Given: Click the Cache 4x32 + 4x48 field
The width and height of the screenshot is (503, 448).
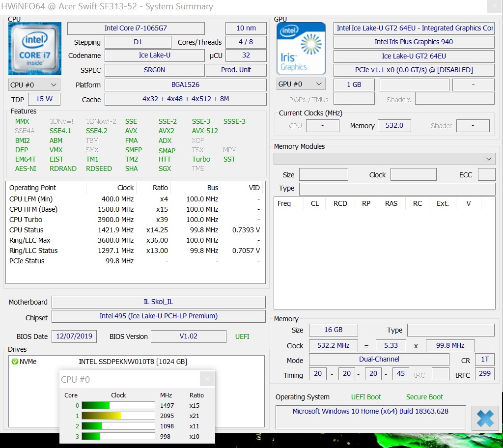Looking at the screenshot, I should pos(185,99).
